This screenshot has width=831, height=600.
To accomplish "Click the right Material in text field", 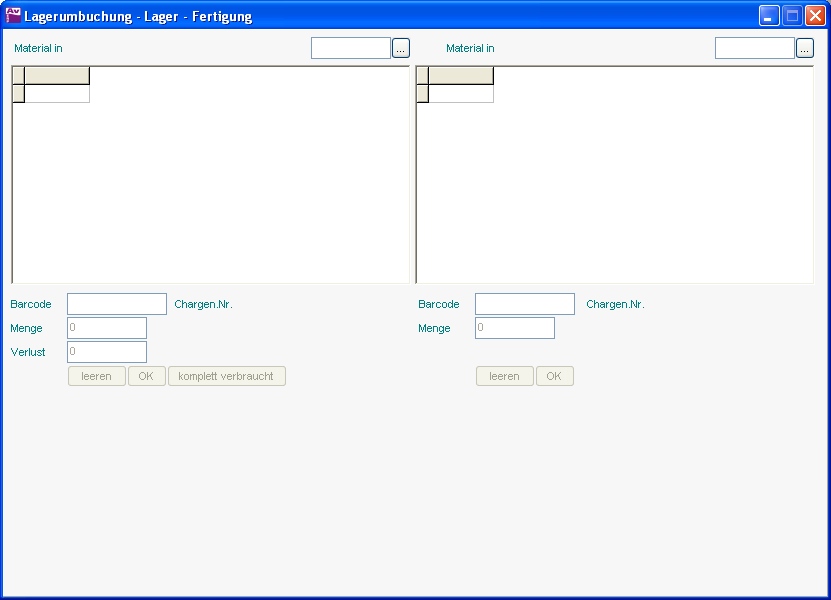I will 754,48.
